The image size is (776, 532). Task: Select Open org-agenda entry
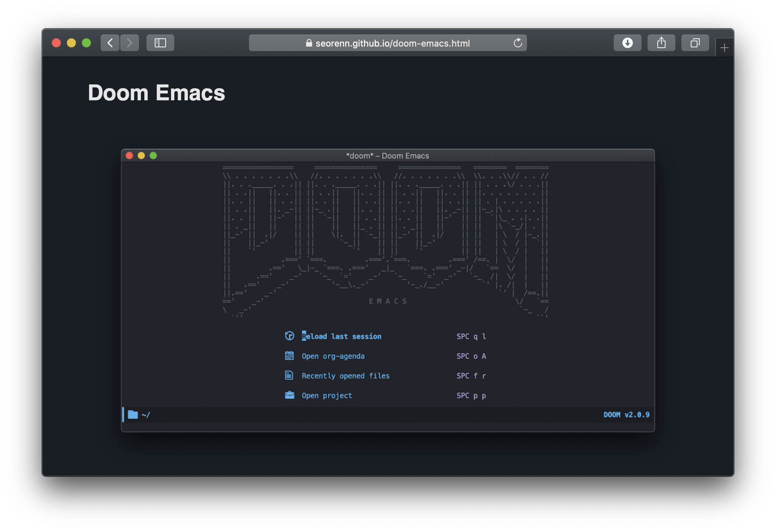coord(333,356)
